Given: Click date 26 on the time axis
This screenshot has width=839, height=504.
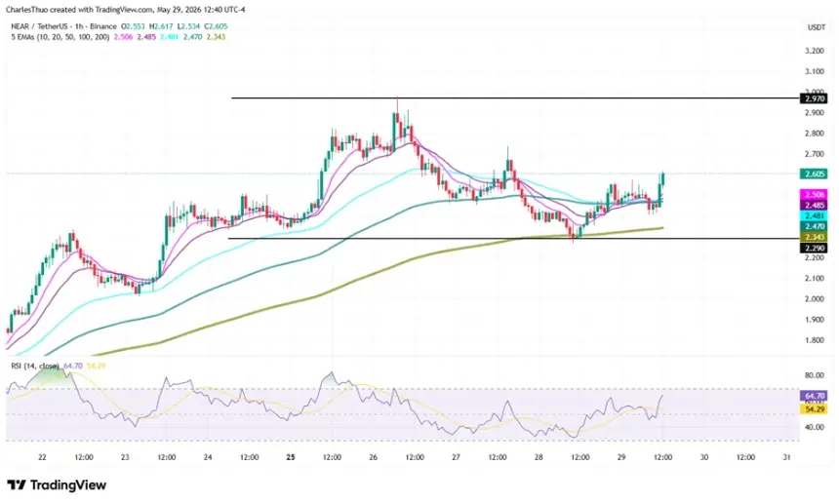Looking at the screenshot, I should click(x=373, y=457).
